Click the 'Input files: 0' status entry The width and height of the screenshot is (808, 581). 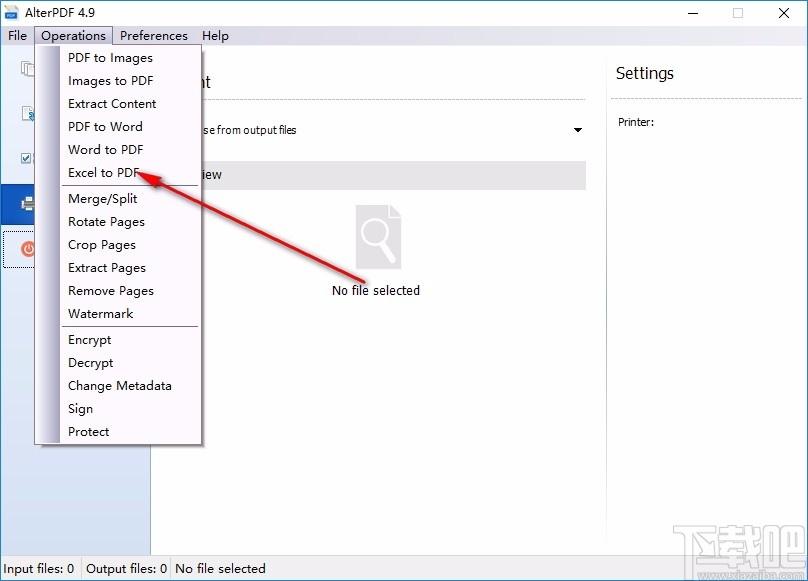39,569
